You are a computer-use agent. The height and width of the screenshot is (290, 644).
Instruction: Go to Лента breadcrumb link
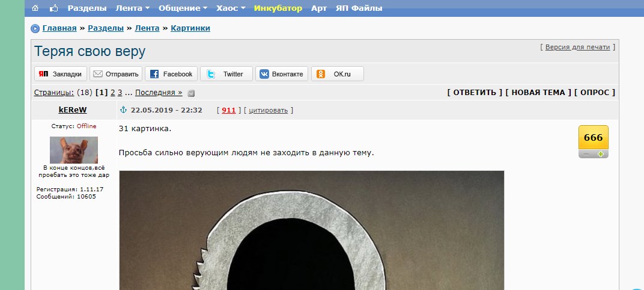point(147,28)
